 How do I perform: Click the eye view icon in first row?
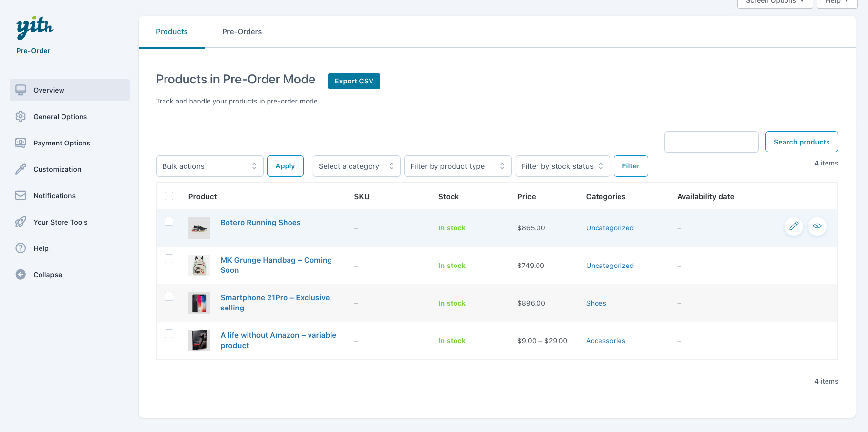[817, 226]
